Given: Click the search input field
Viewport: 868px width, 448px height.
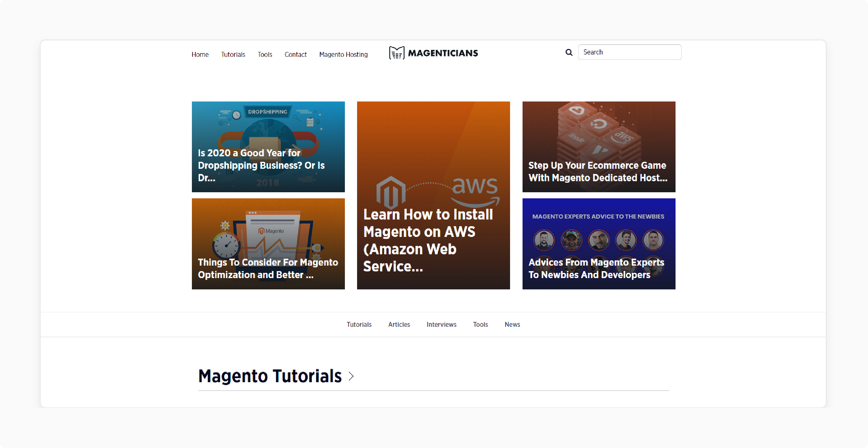Looking at the screenshot, I should [x=629, y=51].
